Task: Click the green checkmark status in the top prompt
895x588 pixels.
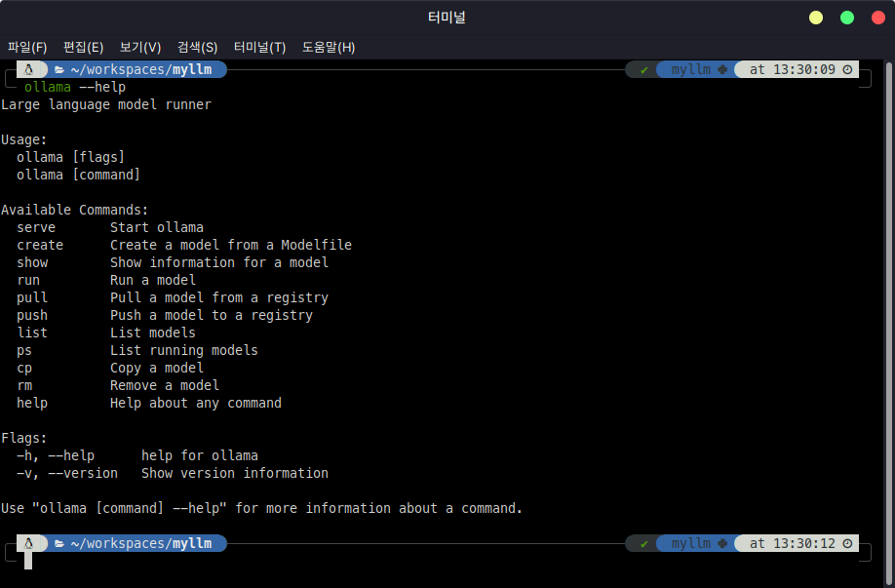Action: [x=644, y=70]
